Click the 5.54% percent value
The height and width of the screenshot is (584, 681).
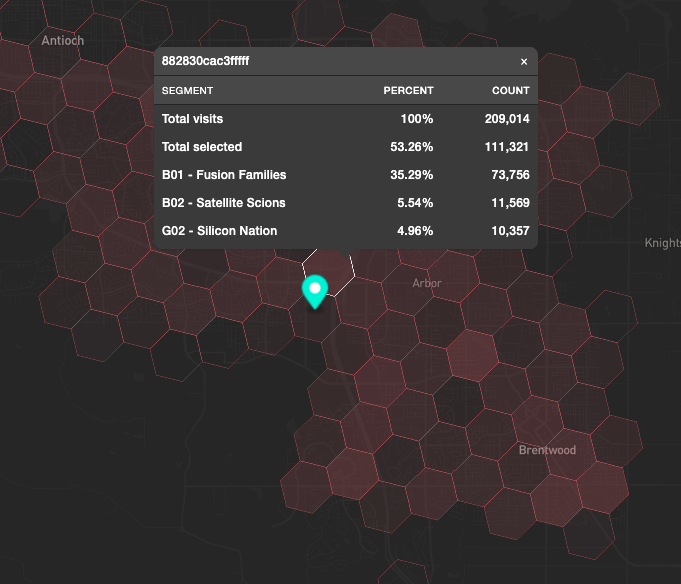[x=415, y=203]
